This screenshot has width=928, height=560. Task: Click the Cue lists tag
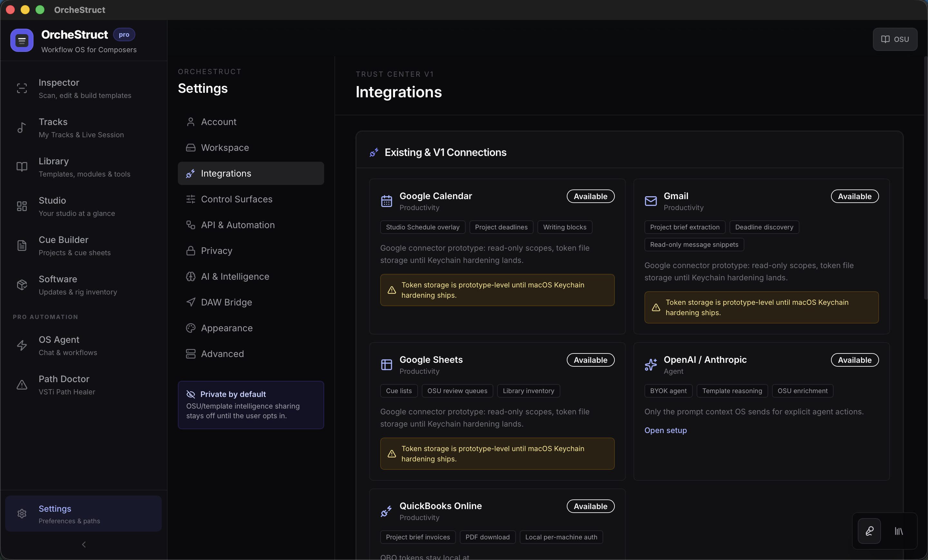399,391
